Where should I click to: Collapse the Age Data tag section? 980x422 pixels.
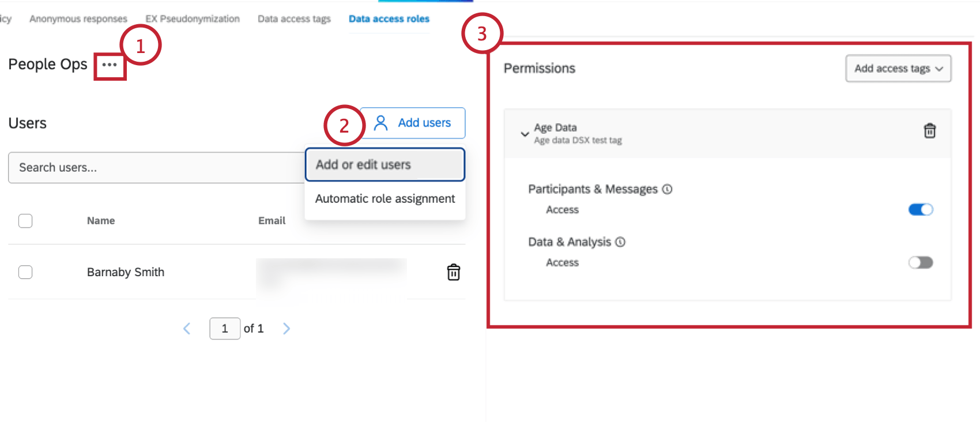coord(525,134)
